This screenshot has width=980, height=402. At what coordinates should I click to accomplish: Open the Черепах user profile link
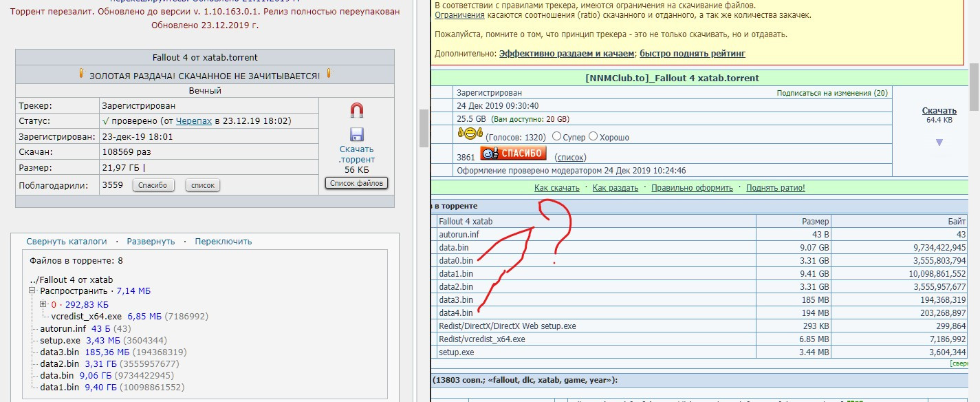(194, 121)
